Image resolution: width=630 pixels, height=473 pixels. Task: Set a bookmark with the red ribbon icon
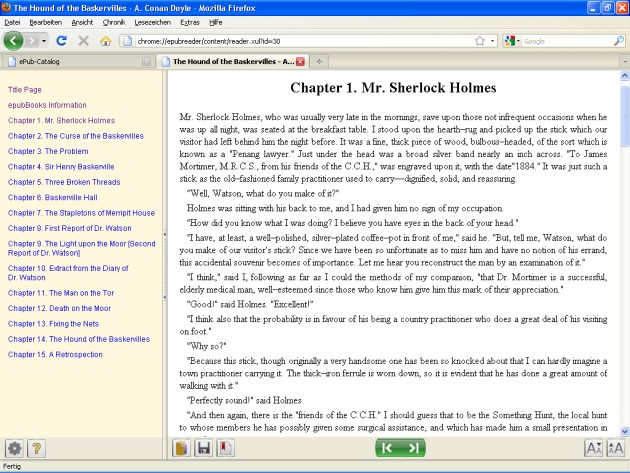click(225, 448)
